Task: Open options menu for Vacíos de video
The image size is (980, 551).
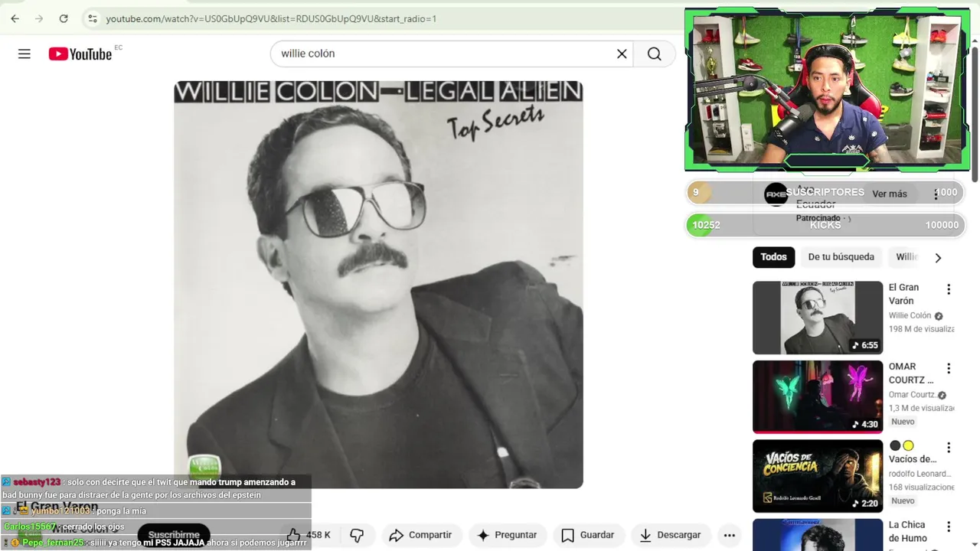Action: point(949,448)
